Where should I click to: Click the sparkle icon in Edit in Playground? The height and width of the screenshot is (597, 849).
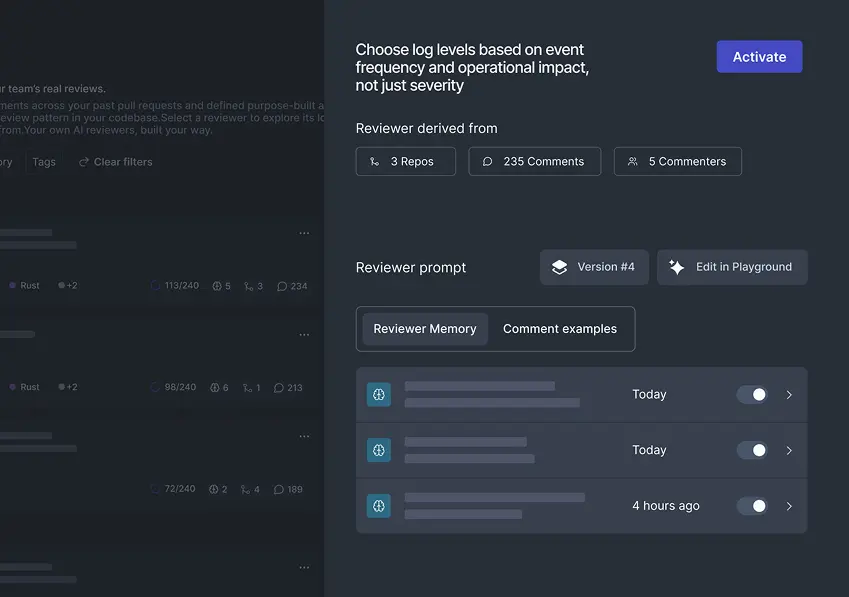click(x=676, y=267)
